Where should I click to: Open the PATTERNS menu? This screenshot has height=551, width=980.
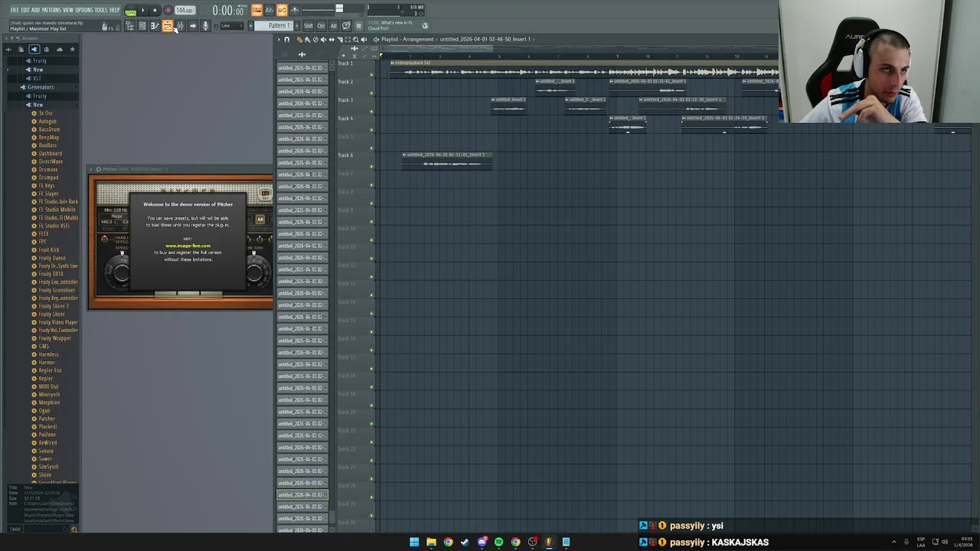(51, 10)
